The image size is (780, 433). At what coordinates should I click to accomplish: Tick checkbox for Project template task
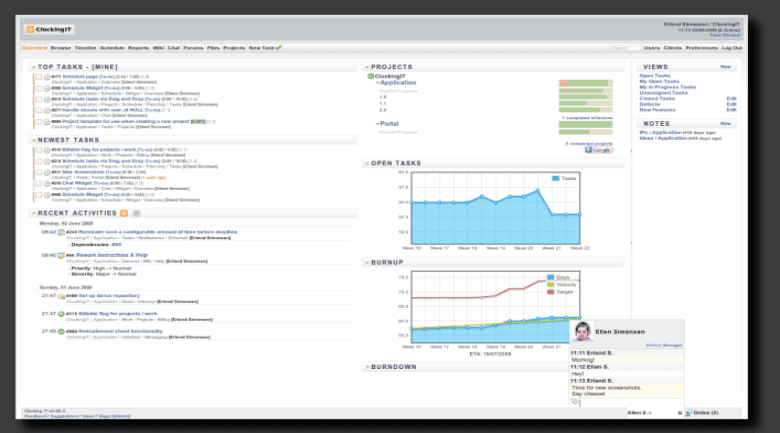coord(37,122)
